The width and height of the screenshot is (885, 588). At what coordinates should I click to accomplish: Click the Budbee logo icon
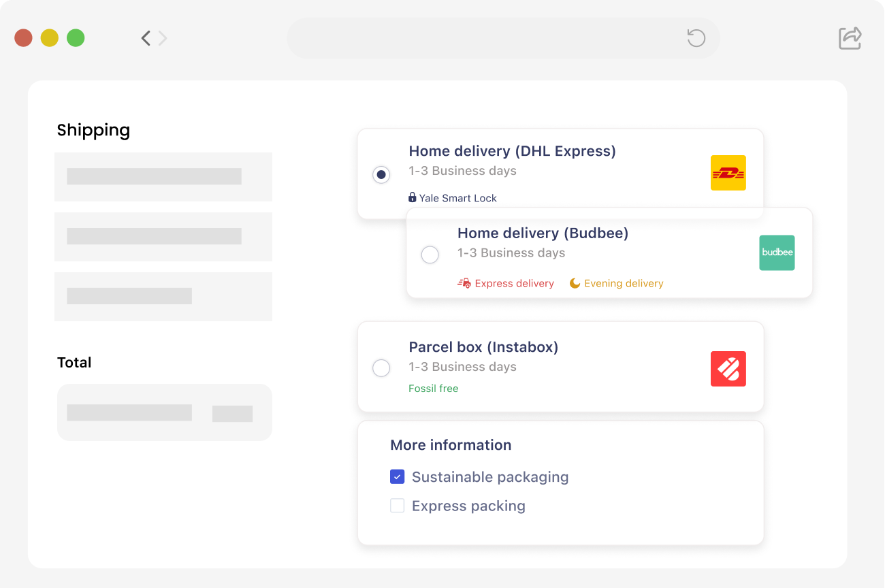[777, 252]
